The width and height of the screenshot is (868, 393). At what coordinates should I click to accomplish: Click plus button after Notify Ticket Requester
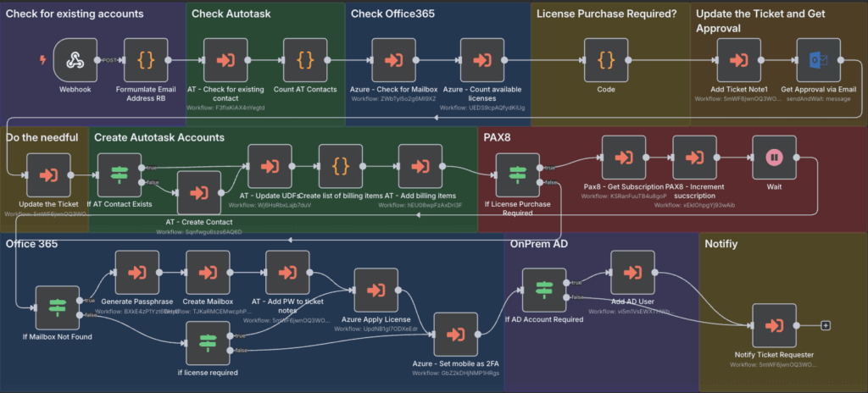[x=826, y=325]
